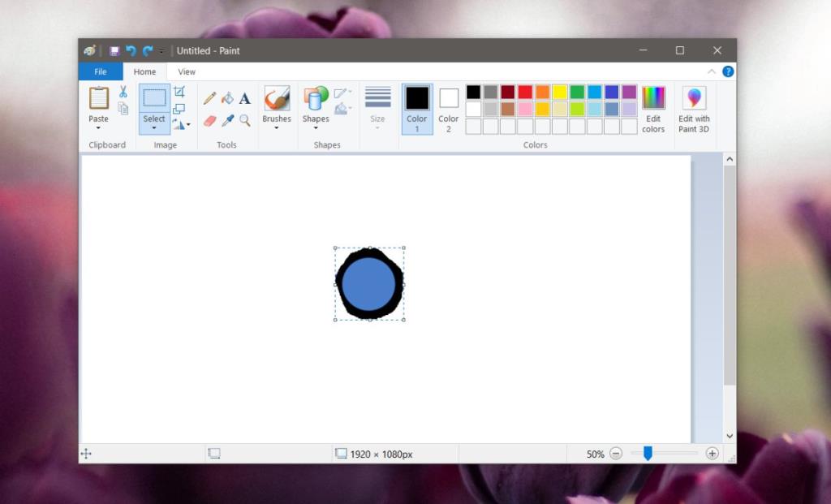Viewport: 831px width, 504px height.
Task: Click the Crop button in Image group
Action: pyautogui.click(x=179, y=91)
